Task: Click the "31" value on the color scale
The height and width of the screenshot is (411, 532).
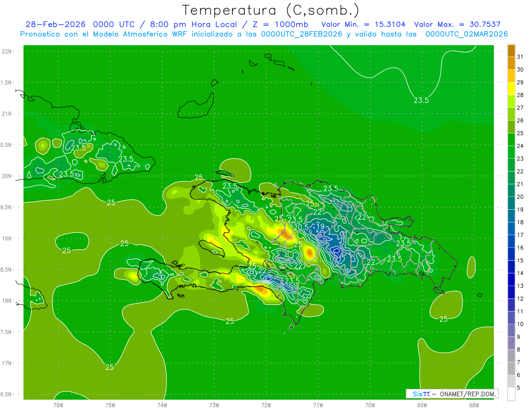Action: [520, 57]
